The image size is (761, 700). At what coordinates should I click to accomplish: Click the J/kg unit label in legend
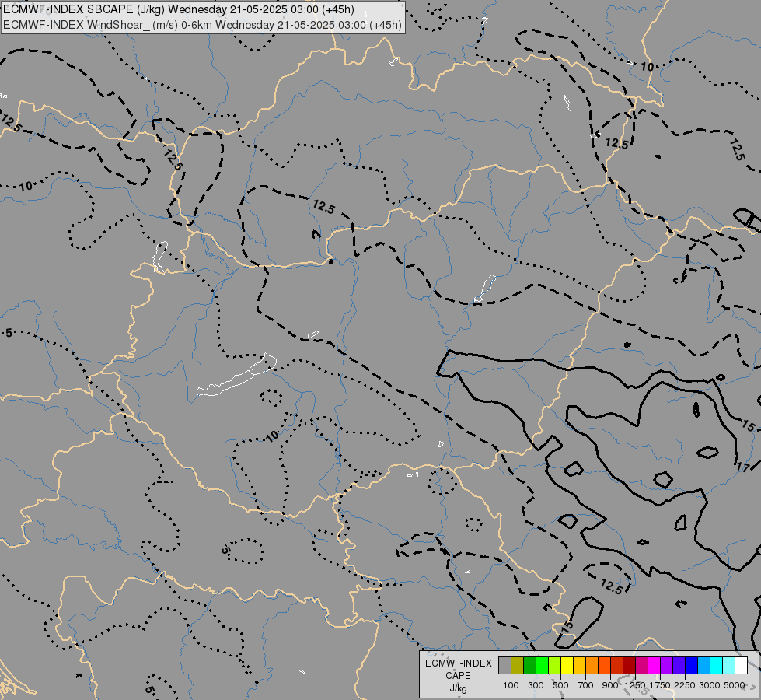point(458,688)
